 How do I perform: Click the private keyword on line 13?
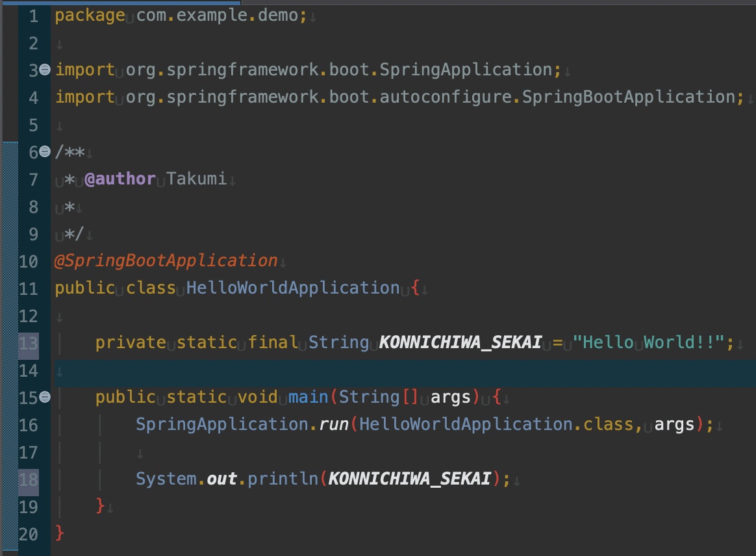click(x=131, y=342)
